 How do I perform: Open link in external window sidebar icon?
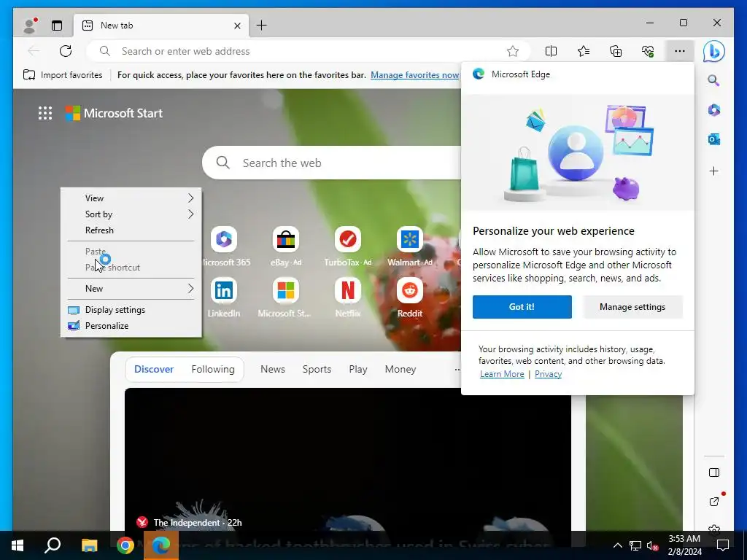coord(713,502)
